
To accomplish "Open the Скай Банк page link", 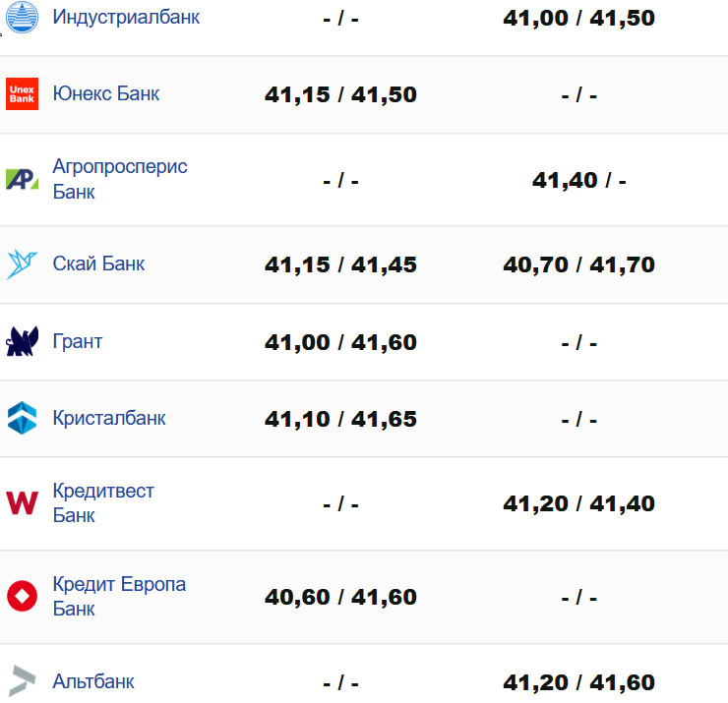I will point(98,264).
